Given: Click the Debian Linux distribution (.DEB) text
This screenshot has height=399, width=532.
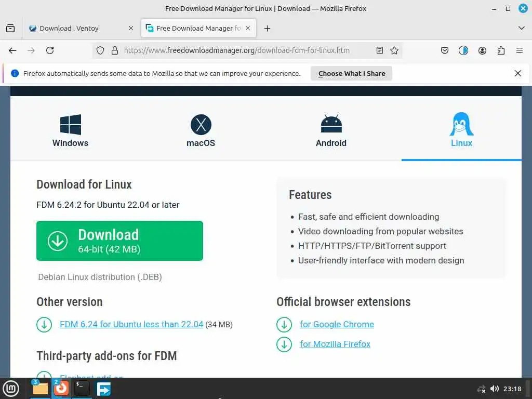Looking at the screenshot, I should coord(100,277).
